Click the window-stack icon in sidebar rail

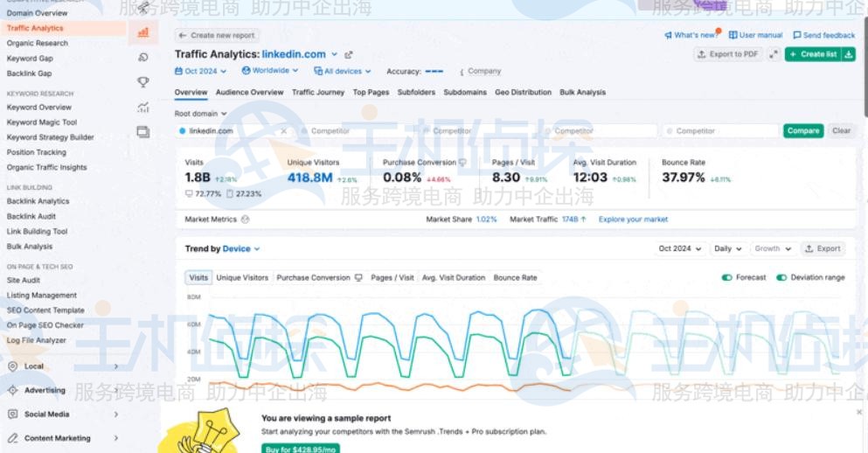click(x=143, y=132)
